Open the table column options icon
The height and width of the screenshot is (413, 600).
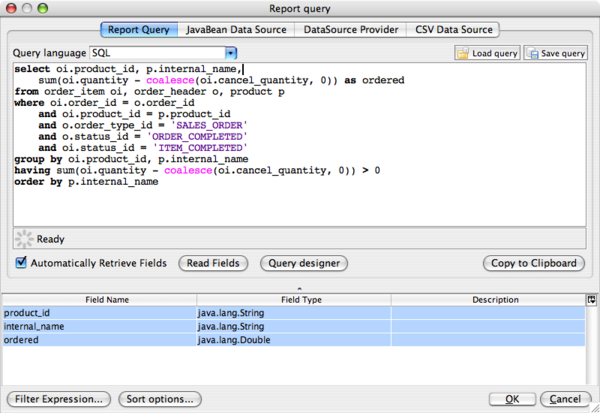click(x=592, y=300)
